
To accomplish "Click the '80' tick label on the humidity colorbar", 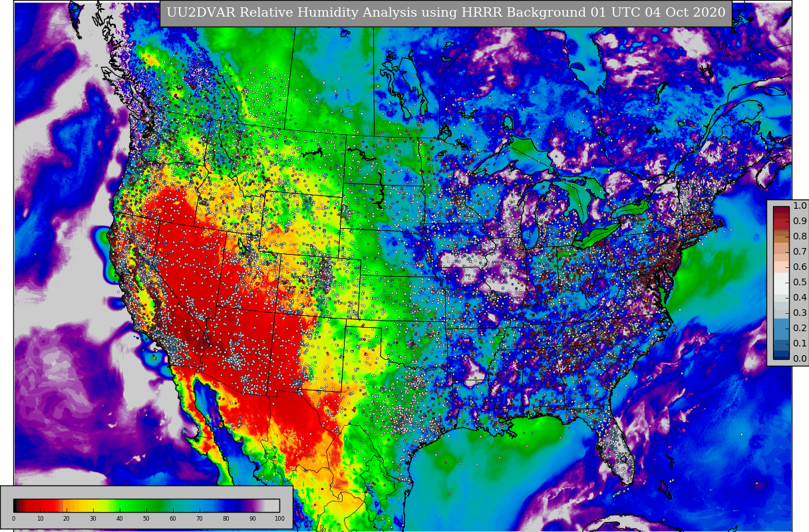I will [x=226, y=518].
